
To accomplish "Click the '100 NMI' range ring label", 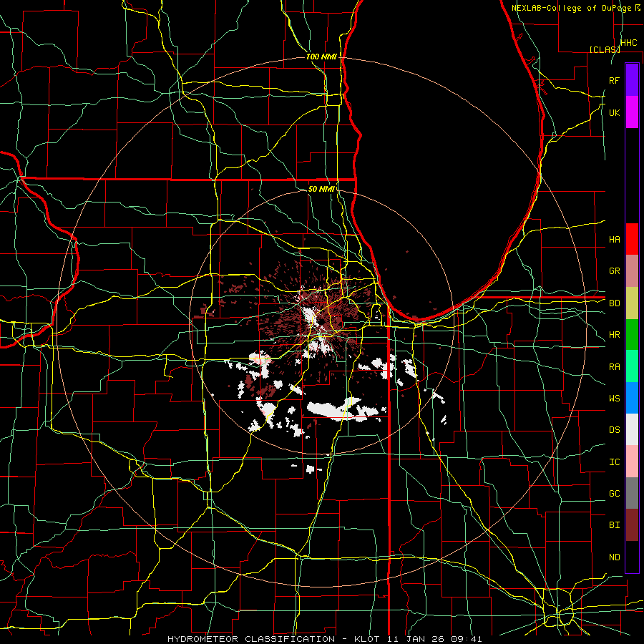I will 321,57.
